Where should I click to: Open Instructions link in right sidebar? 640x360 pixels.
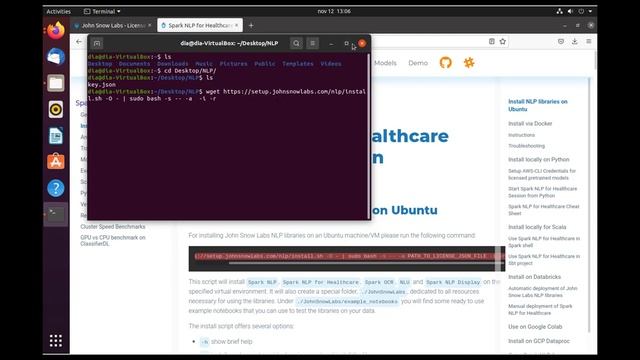[521, 135]
